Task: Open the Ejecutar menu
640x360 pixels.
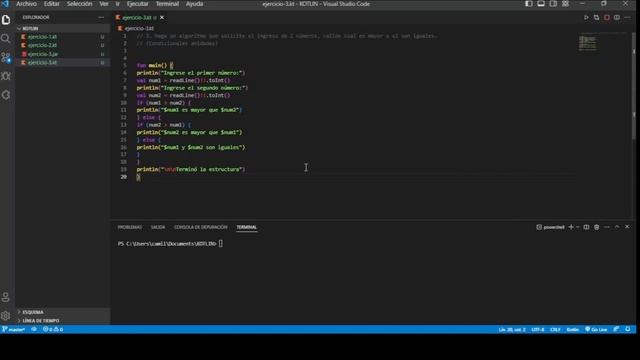Action: coord(137,4)
